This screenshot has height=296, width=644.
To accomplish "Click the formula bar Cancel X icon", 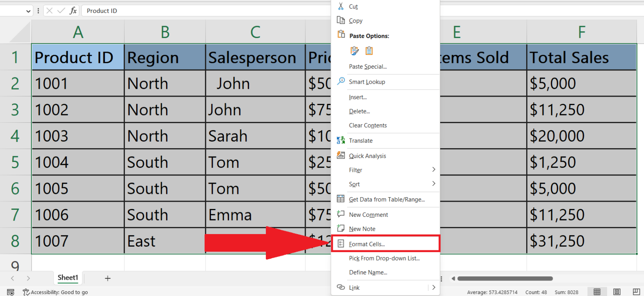I will pyautogui.click(x=49, y=11).
